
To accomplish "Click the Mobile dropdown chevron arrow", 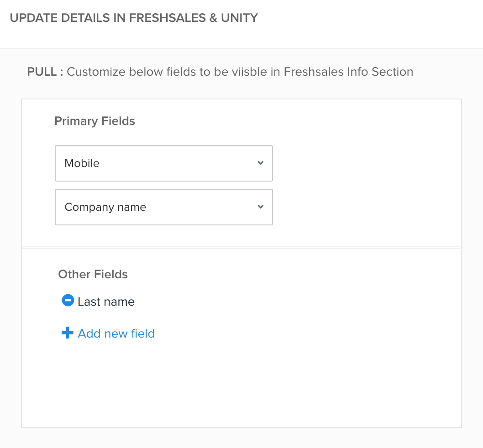I will (261, 163).
